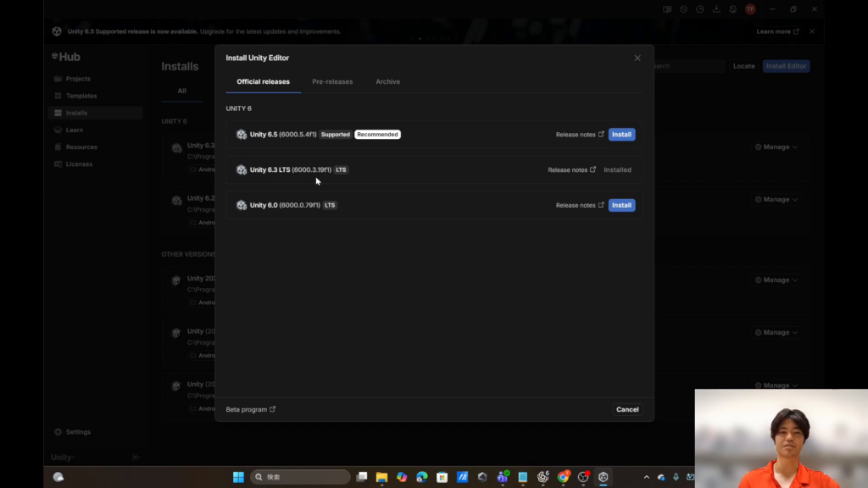The height and width of the screenshot is (488, 868).
Task: Open Manage dropdown for second Other Versions install
Action: 776,332
